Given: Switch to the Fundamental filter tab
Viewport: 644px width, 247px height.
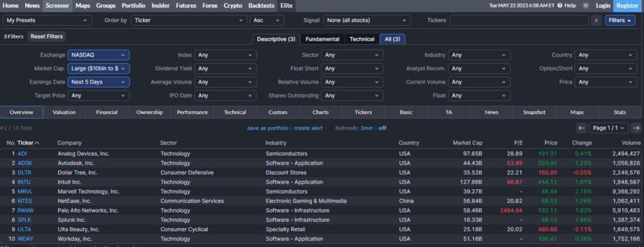Looking at the screenshot, I should point(323,39).
